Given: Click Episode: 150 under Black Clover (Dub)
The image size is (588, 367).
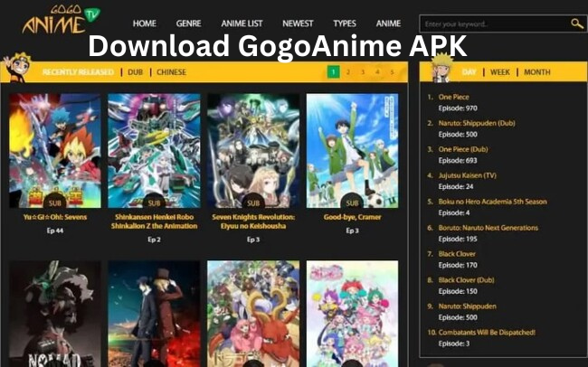Looking at the screenshot, I should (x=458, y=291).
